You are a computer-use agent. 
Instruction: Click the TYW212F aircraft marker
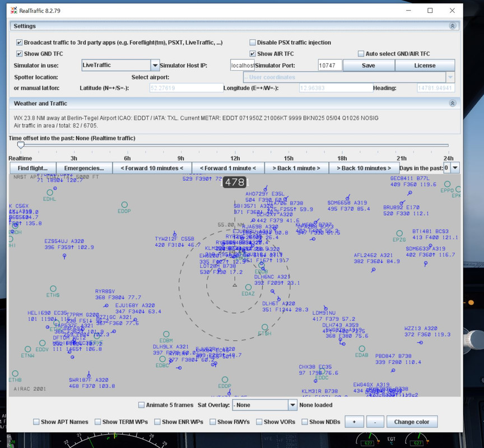pyautogui.click(x=175, y=234)
